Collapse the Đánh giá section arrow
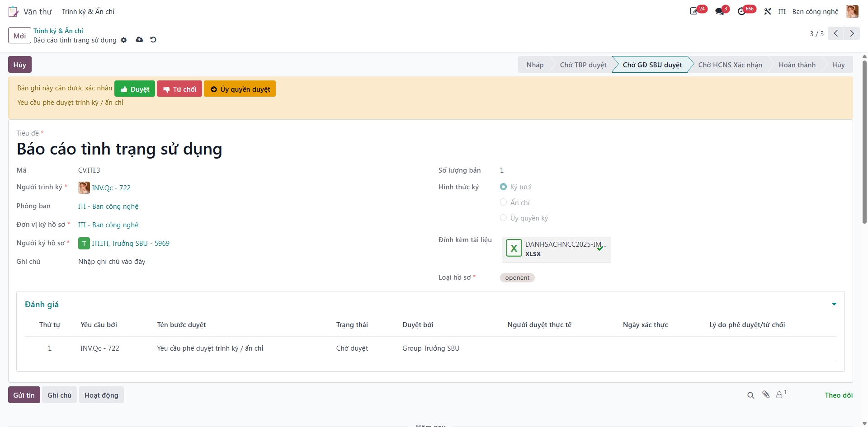The height and width of the screenshot is (427, 868). [x=834, y=304]
